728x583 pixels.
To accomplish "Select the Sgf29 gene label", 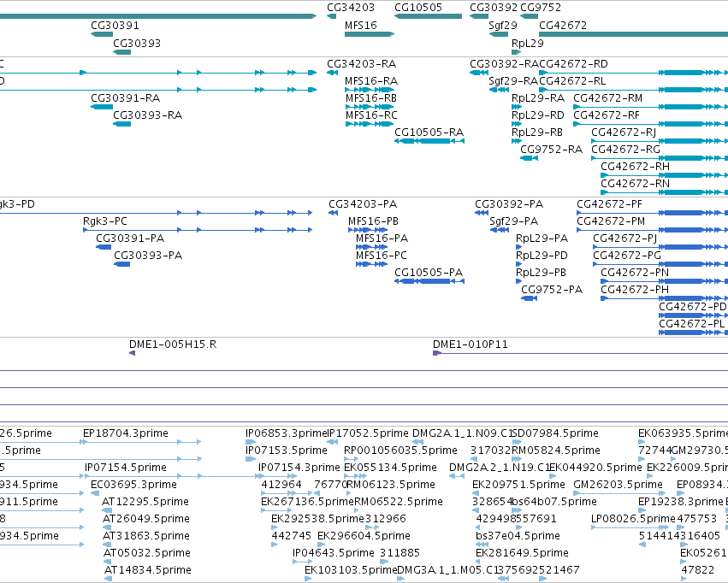I will pyautogui.click(x=503, y=26).
